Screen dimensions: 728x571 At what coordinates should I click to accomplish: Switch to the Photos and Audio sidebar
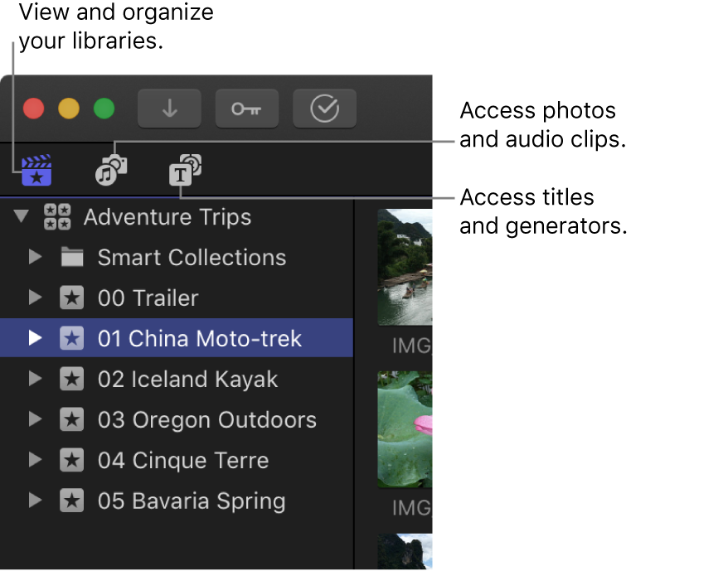[110, 170]
